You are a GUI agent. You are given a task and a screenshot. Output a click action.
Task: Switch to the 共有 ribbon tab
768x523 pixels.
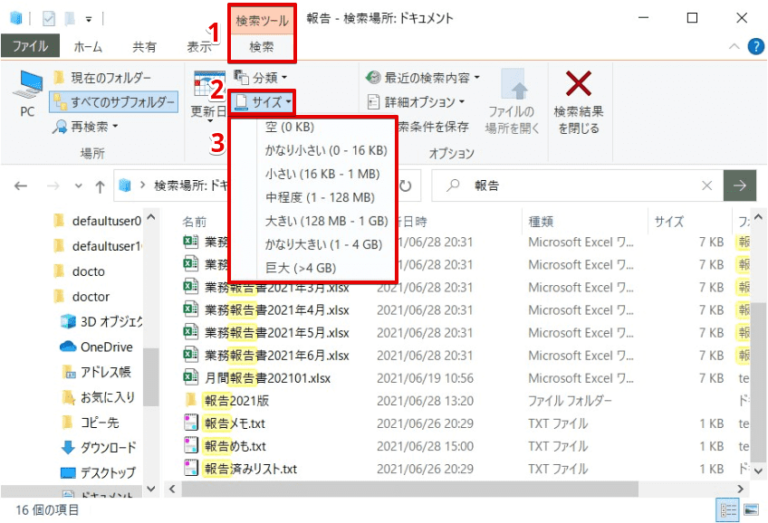coord(144,47)
